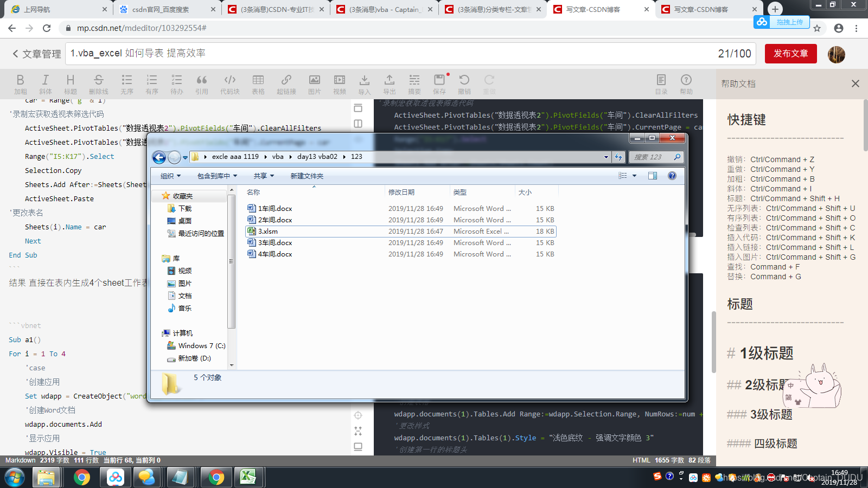The width and height of the screenshot is (868, 488).
Task: Save the article with the 保存 icon
Action: (439, 84)
